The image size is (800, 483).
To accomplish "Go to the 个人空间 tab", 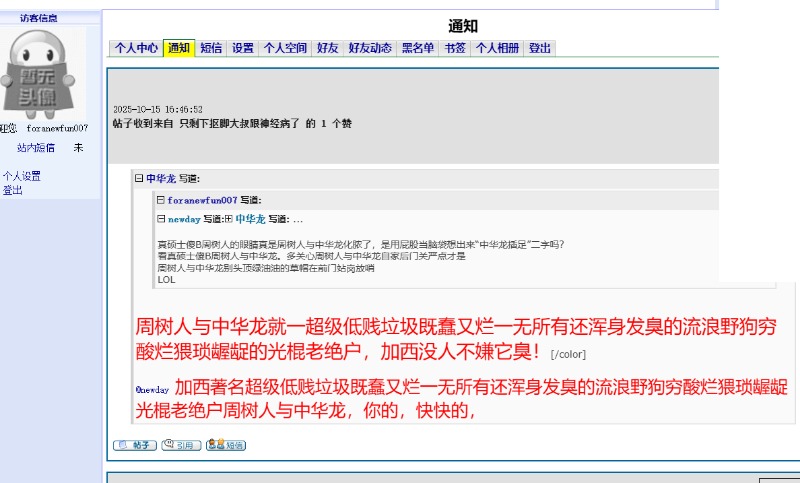I will tap(285, 48).
